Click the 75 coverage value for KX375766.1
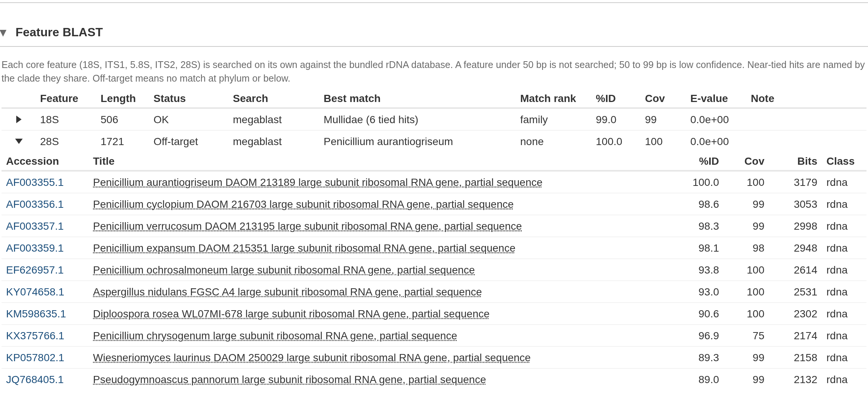The width and height of the screenshot is (868, 402). (x=758, y=336)
